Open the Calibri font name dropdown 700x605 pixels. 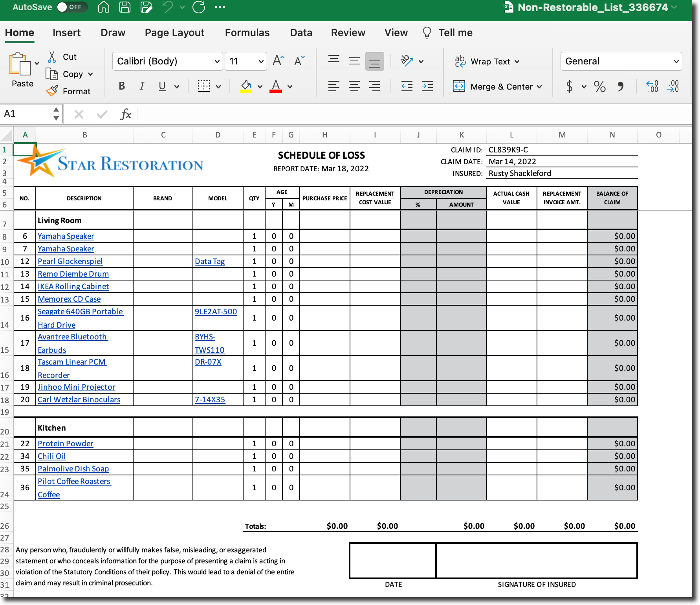click(x=217, y=61)
